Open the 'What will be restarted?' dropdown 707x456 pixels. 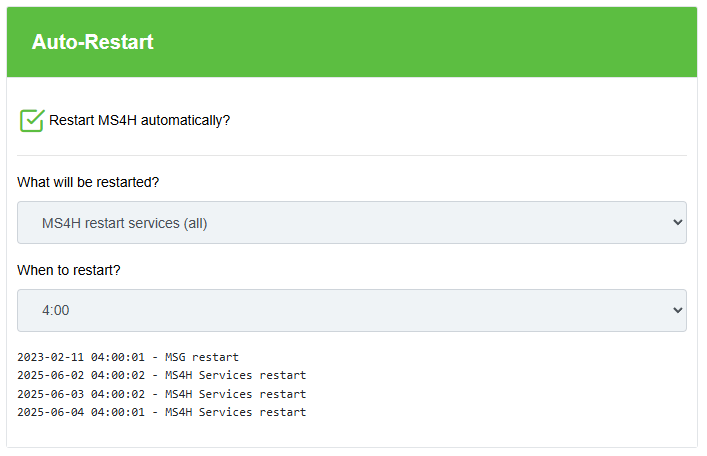(351, 223)
